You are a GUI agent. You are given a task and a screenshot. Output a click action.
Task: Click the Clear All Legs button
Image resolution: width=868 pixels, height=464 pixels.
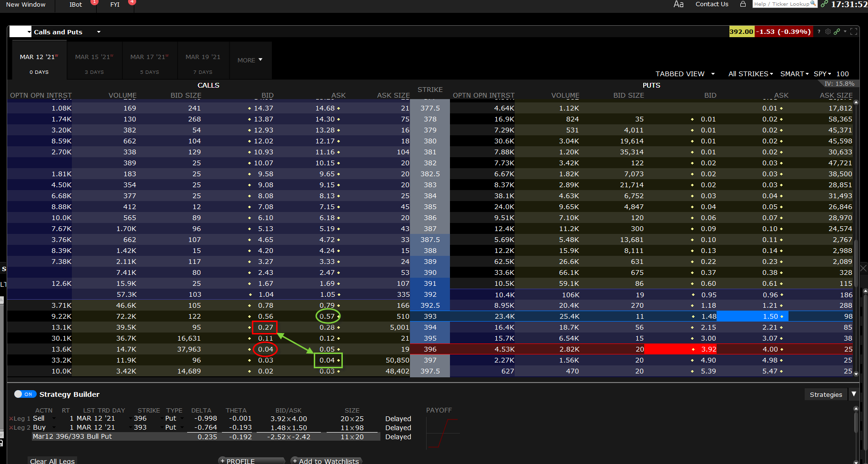pos(52,461)
